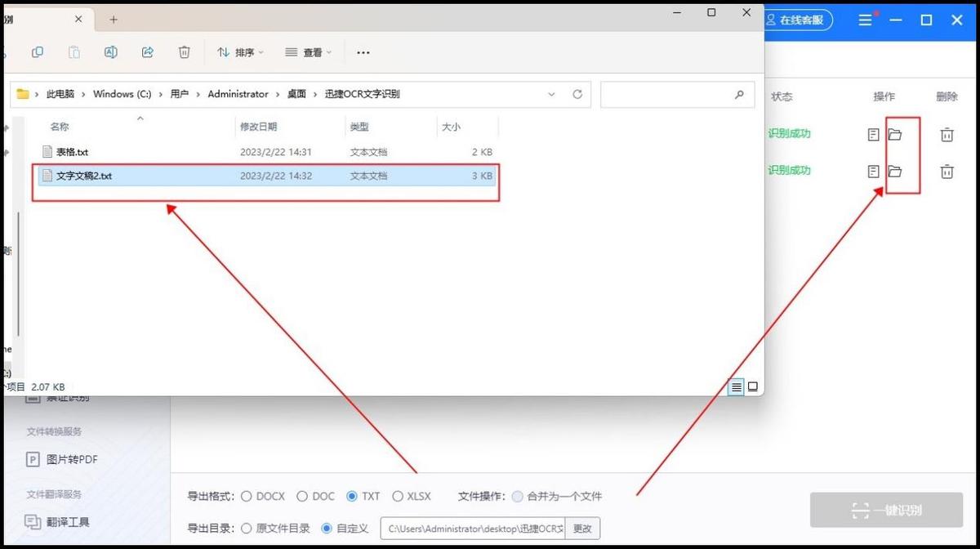The height and width of the screenshot is (549, 980).
Task: Refresh the current Explorer folder
Action: point(578,94)
